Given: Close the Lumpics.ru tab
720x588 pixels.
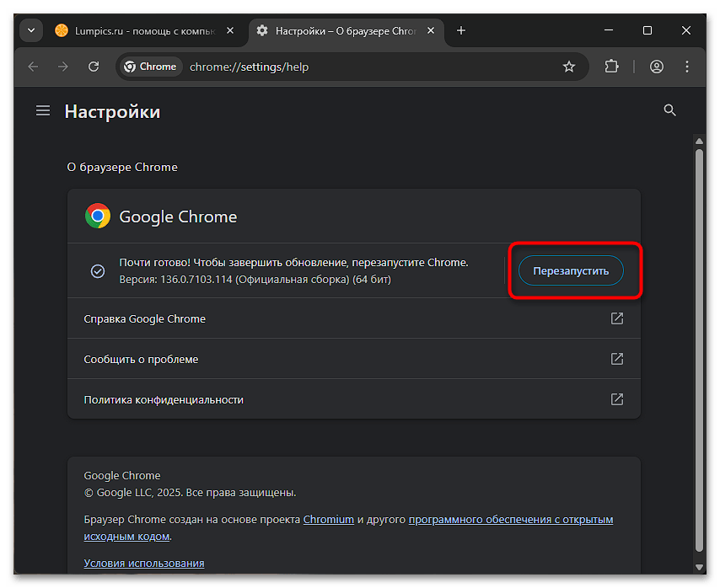Looking at the screenshot, I should [230, 30].
